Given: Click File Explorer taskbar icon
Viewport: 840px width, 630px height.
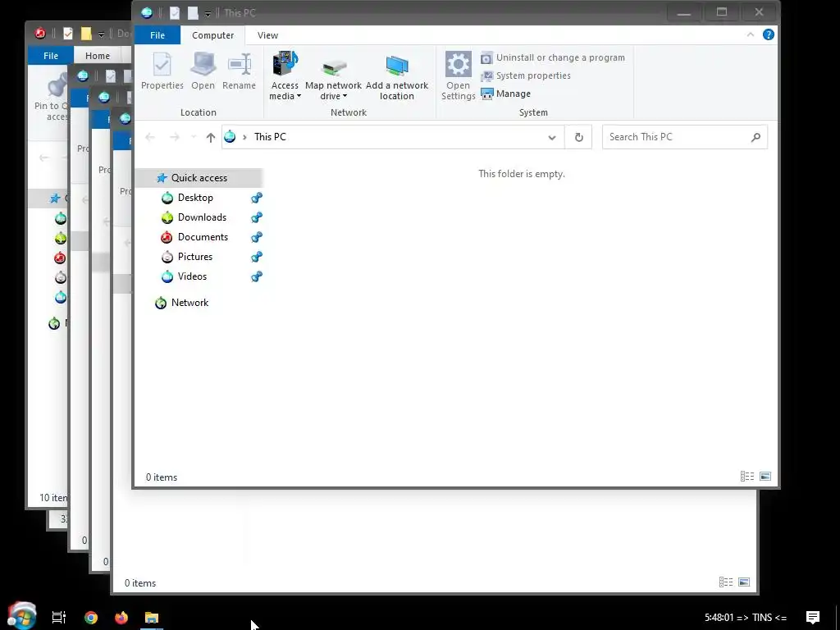Looking at the screenshot, I should [x=152, y=618].
